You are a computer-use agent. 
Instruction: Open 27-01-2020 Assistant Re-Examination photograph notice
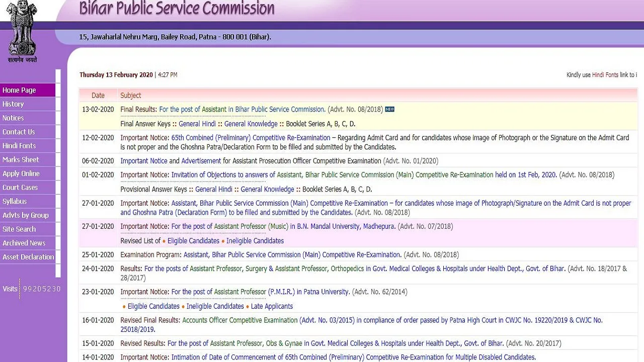point(375,208)
